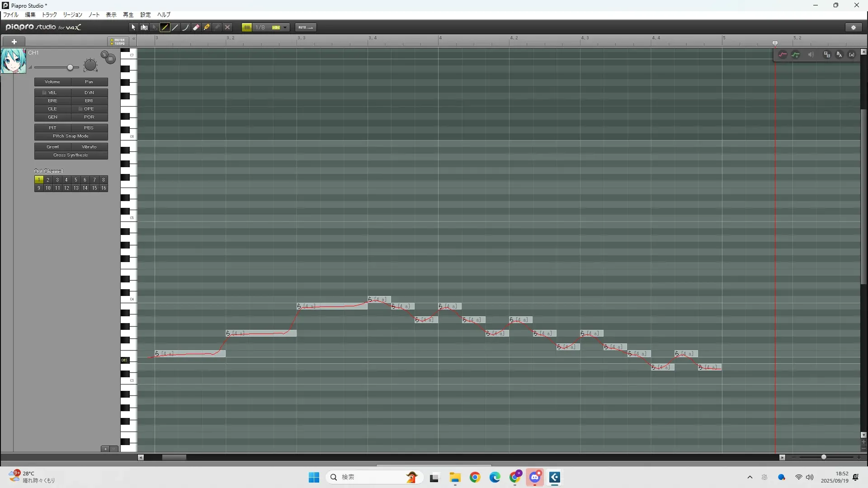
Task: Select the arrow pointer tool
Action: [133, 28]
